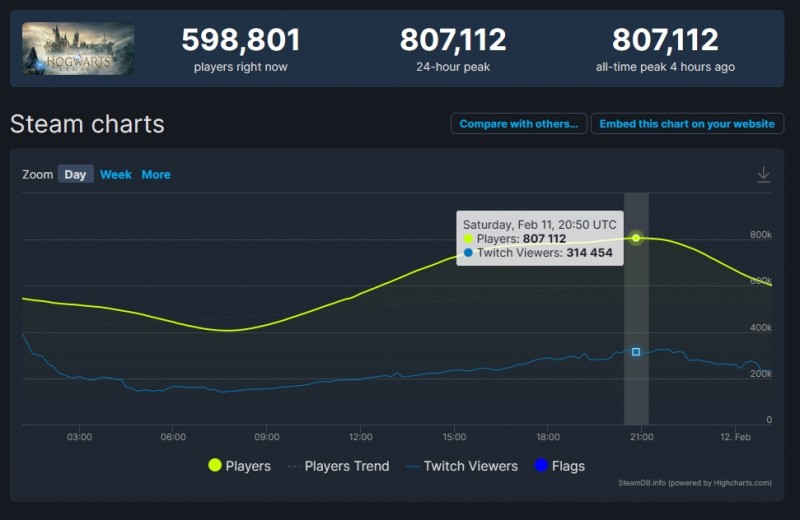Click the tooltip Twitch Viewers 314 454 value
800x520 pixels.
point(589,253)
